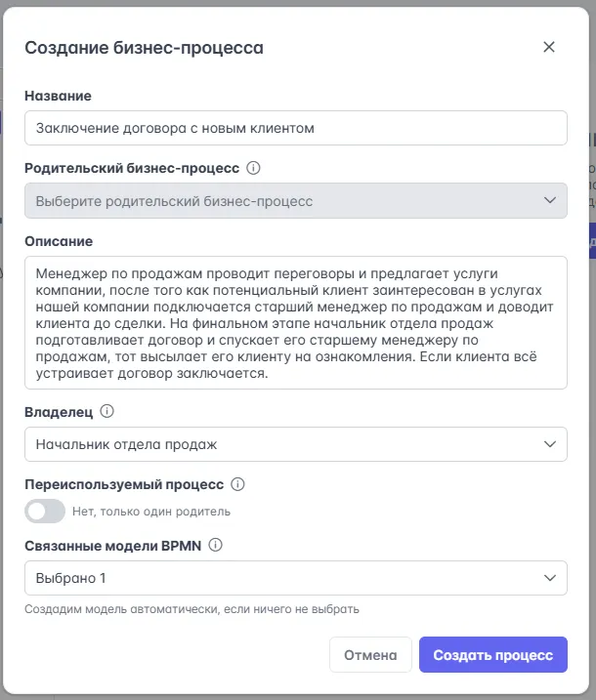Image resolution: width=596 pixels, height=700 pixels.
Task: Show info hint for Переиспользуемый процесс
Action: 237,484
